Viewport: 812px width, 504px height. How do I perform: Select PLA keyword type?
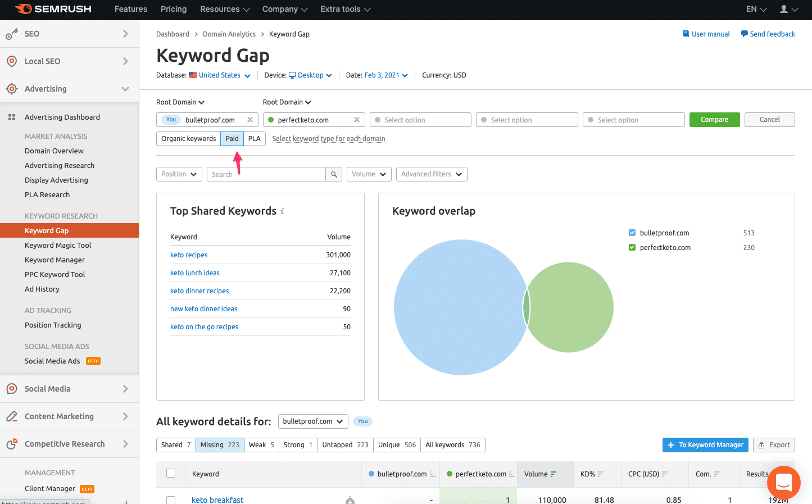255,139
